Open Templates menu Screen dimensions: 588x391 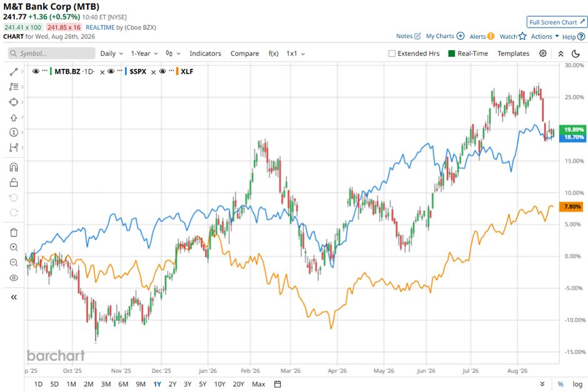[x=514, y=54]
